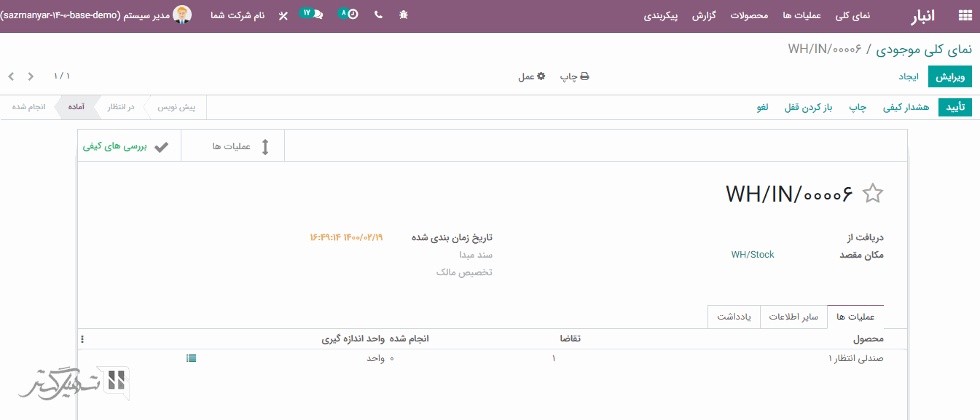The image size is (980, 420).
Task: Sort by the تقاضا demand column header
Action: (570, 339)
